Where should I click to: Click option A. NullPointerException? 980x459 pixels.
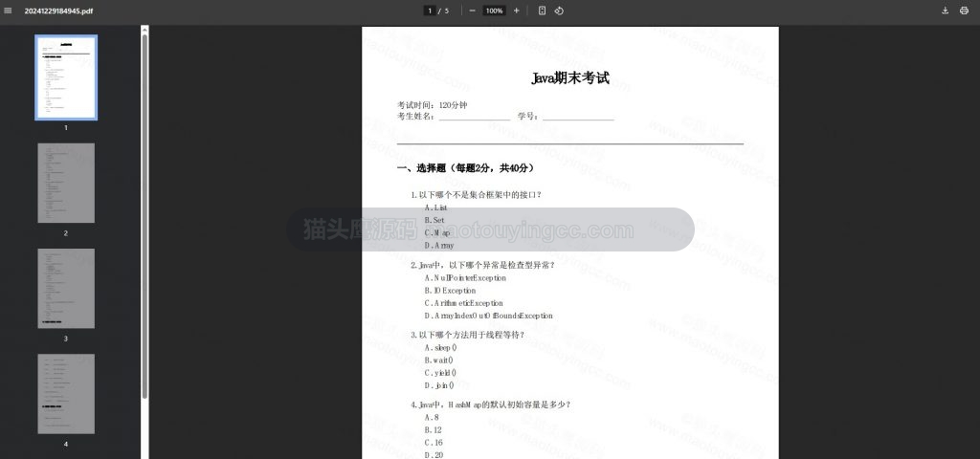[x=465, y=278]
